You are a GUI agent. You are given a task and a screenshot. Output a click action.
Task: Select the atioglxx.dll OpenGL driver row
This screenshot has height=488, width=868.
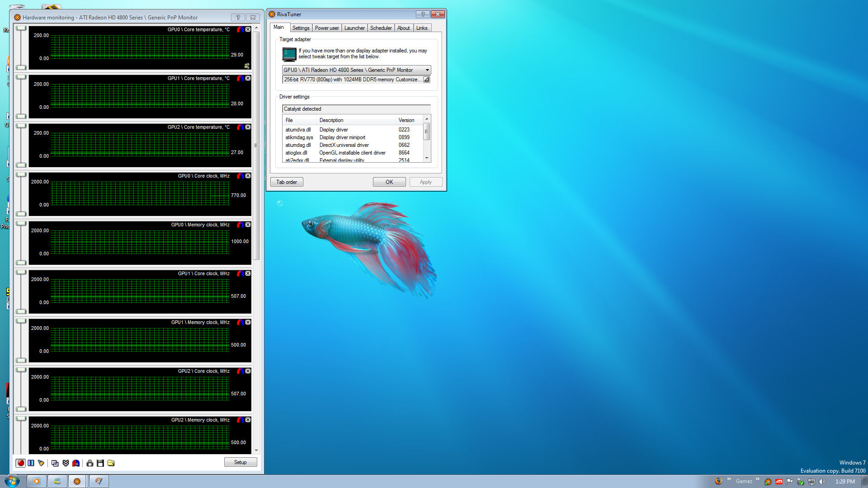click(x=353, y=153)
